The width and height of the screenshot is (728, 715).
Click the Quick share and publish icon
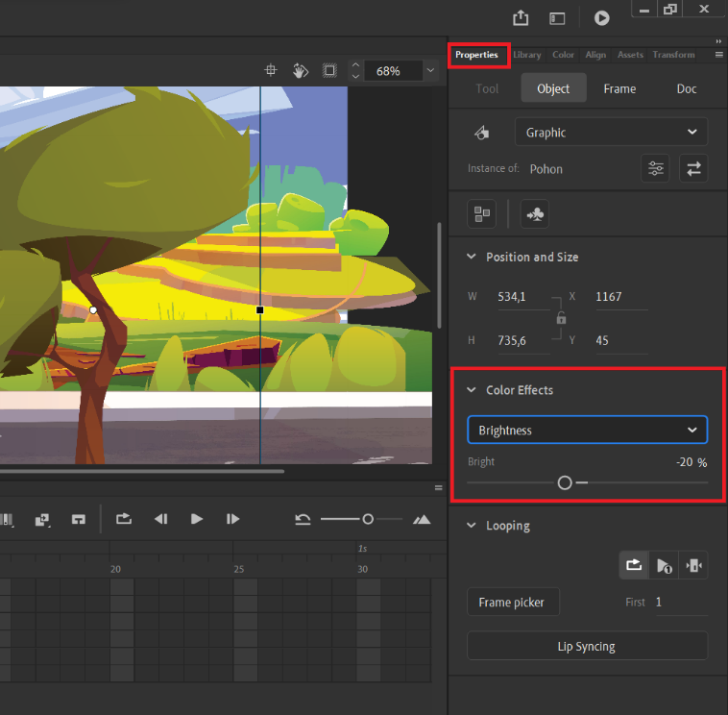[521, 17]
